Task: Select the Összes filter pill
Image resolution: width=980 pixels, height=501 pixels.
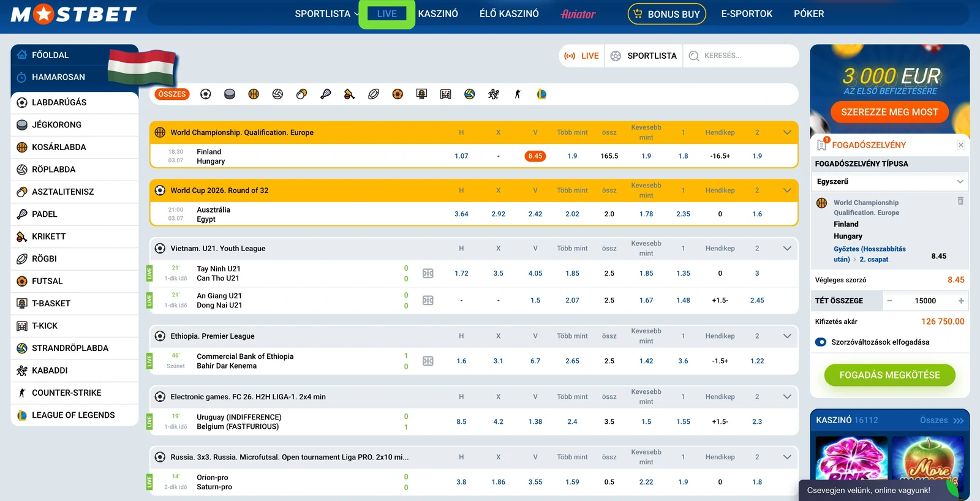Action: [172, 94]
